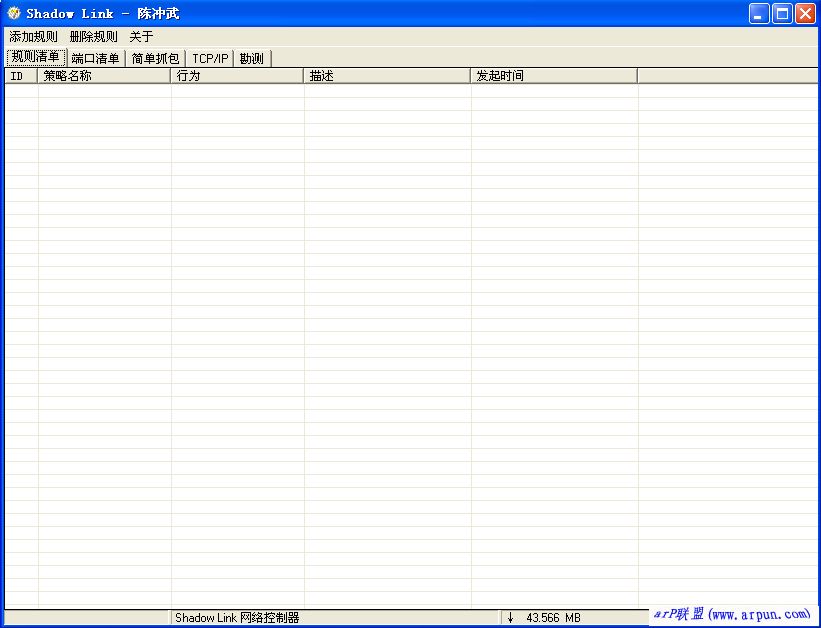Switch to the 简单抓包 tab
This screenshot has height=628, width=821.
pos(156,58)
